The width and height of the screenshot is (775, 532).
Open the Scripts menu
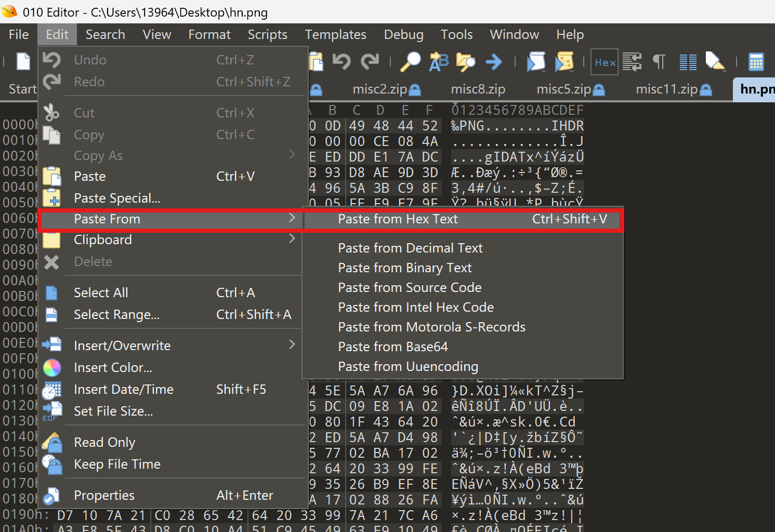267,34
